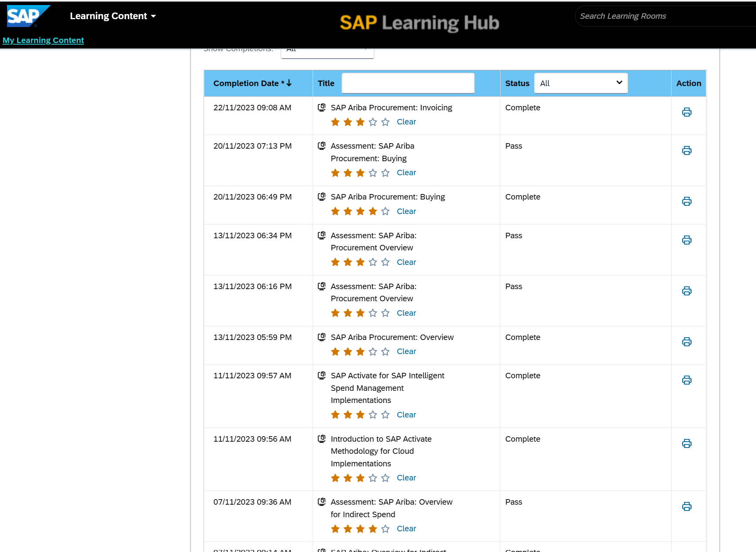Print certificate for SAP Ariba Procurement: Invoicing
This screenshot has height=552, width=756.
point(687,112)
